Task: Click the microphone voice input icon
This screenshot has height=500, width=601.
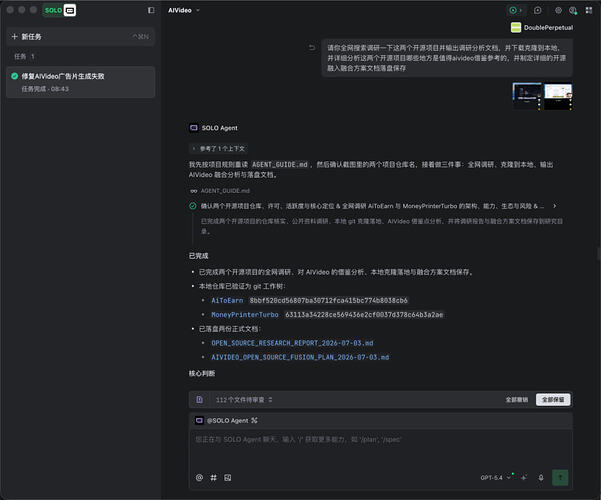Action: [541, 477]
